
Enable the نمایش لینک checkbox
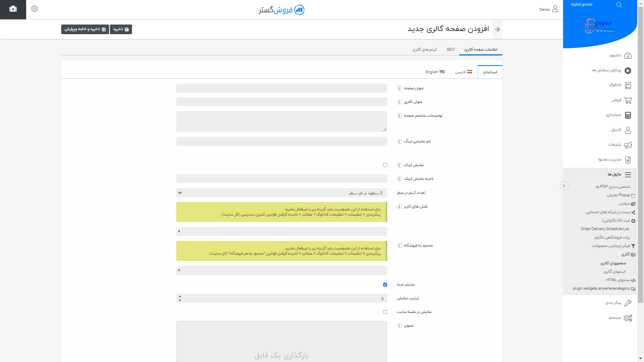(385, 165)
